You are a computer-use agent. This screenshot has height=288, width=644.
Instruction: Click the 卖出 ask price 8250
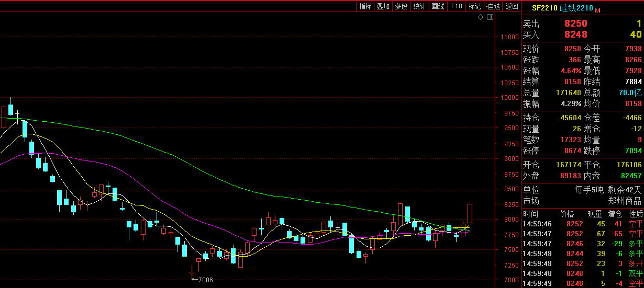point(575,24)
